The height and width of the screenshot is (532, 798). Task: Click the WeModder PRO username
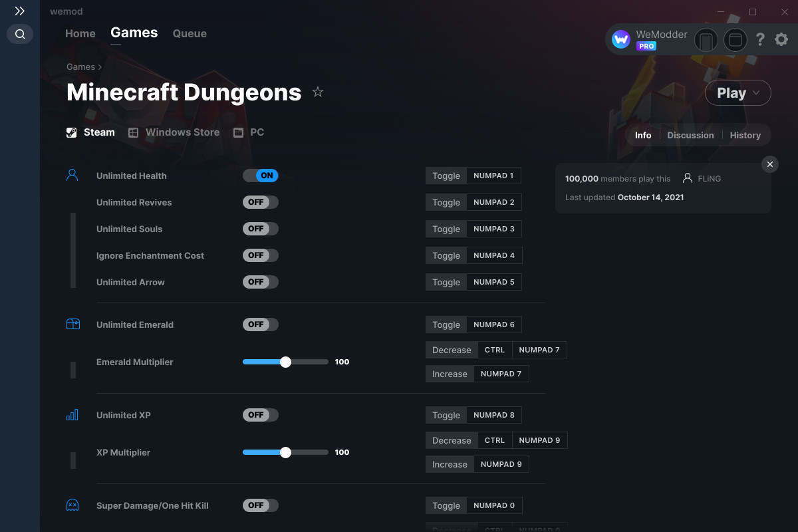pyautogui.click(x=662, y=35)
